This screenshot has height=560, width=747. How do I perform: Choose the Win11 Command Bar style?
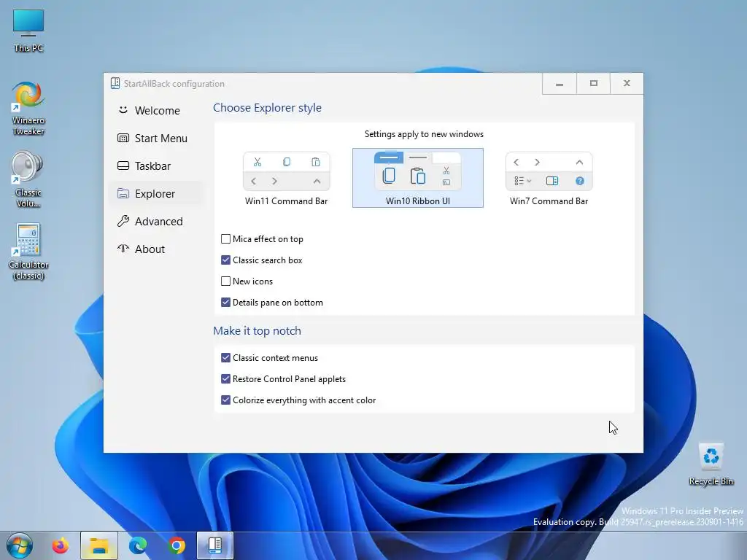coord(286,178)
